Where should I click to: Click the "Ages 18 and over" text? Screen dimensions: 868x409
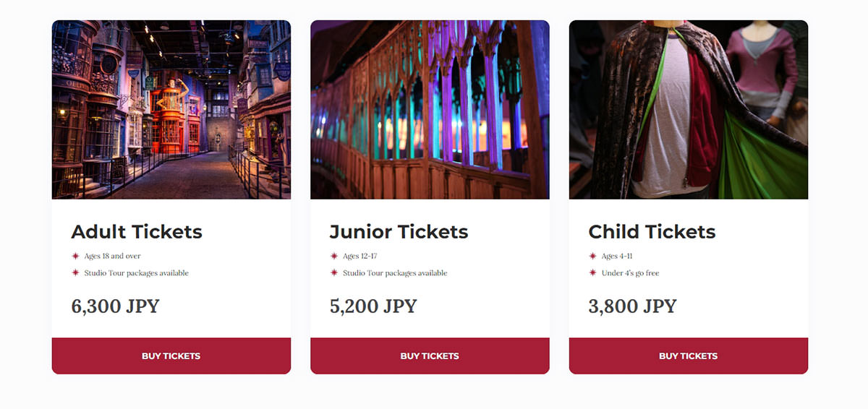pos(112,256)
